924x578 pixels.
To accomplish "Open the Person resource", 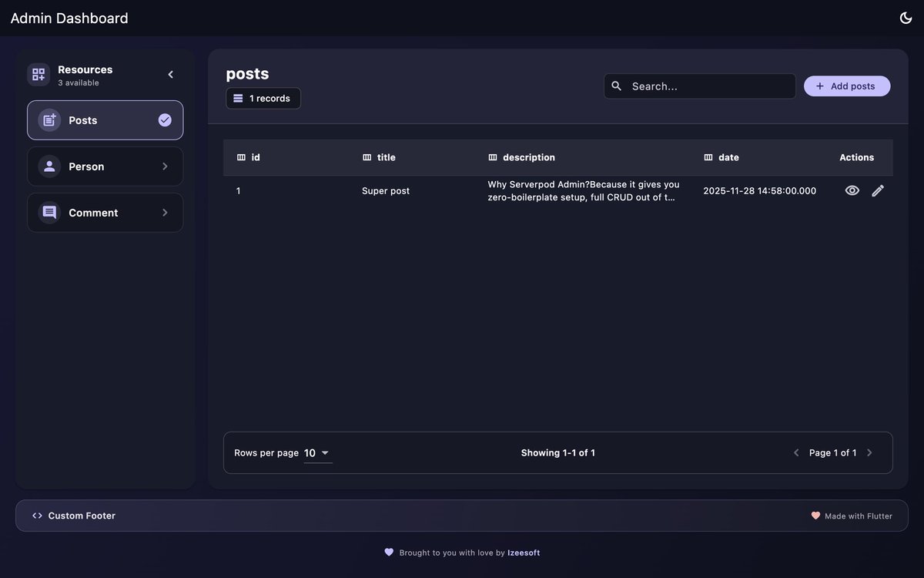I will click(105, 166).
